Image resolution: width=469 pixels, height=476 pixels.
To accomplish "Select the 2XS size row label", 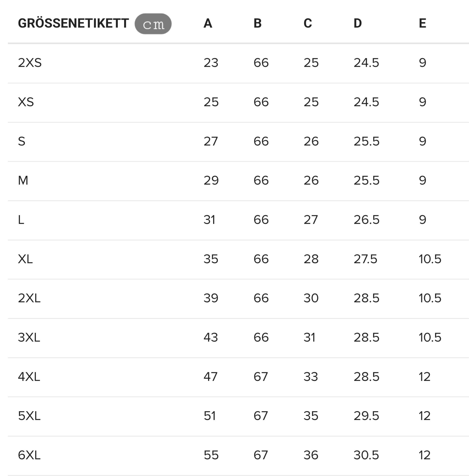I will (30, 63).
